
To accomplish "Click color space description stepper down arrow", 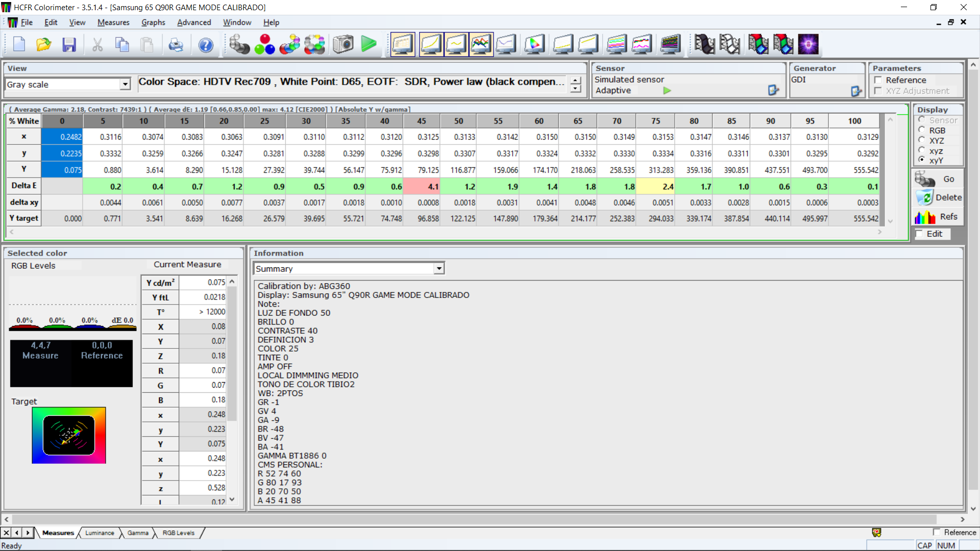I will tap(576, 89).
